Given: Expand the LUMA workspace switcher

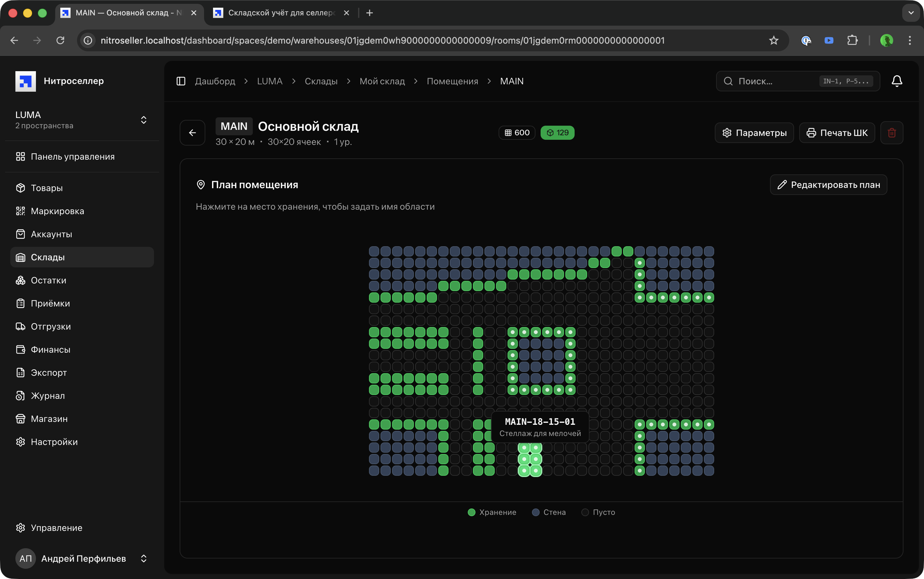Looking at the screenshot, I should pyautogui.click(x=143, y=120).
